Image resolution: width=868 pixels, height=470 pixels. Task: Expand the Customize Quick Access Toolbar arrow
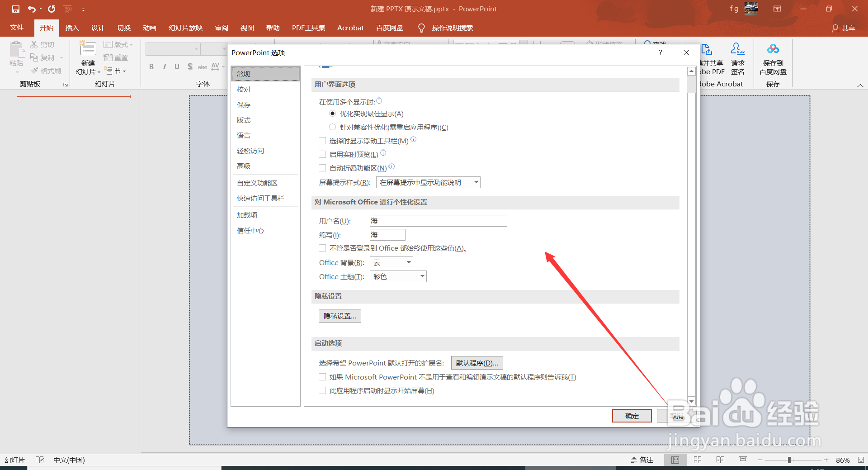point(83,9)
